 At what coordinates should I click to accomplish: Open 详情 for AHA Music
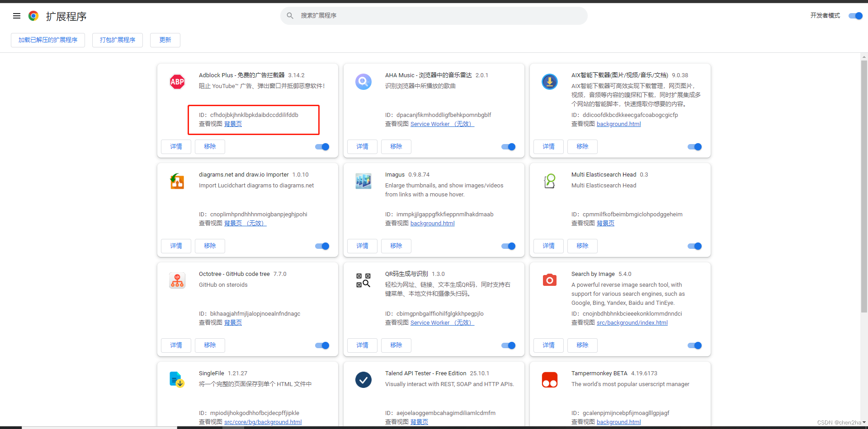click(x=362, y=147)
